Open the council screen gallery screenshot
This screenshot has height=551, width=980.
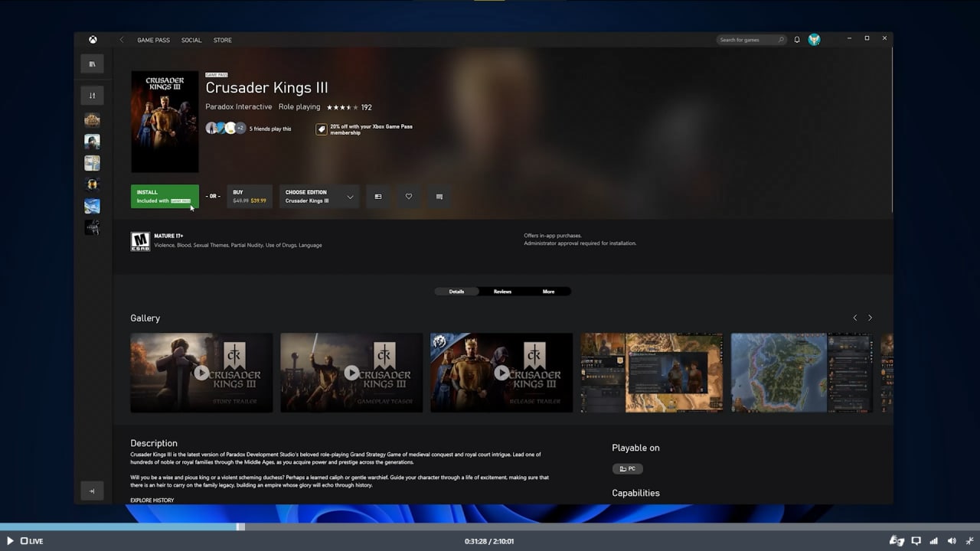652,373
